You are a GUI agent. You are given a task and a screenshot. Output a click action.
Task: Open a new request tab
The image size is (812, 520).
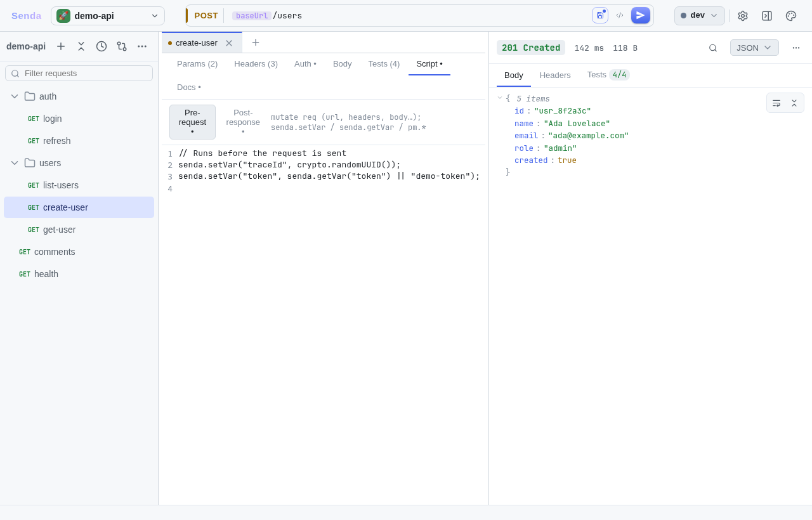coord(256,42)
